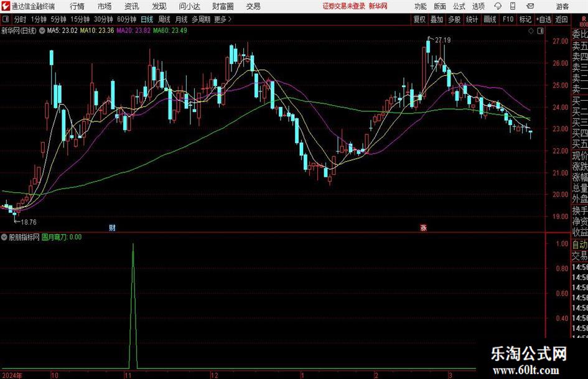588x379 pixels.
Task: Click the 圆月弯刀: 0.00 indicator label
Action: (x=62, y=237)
